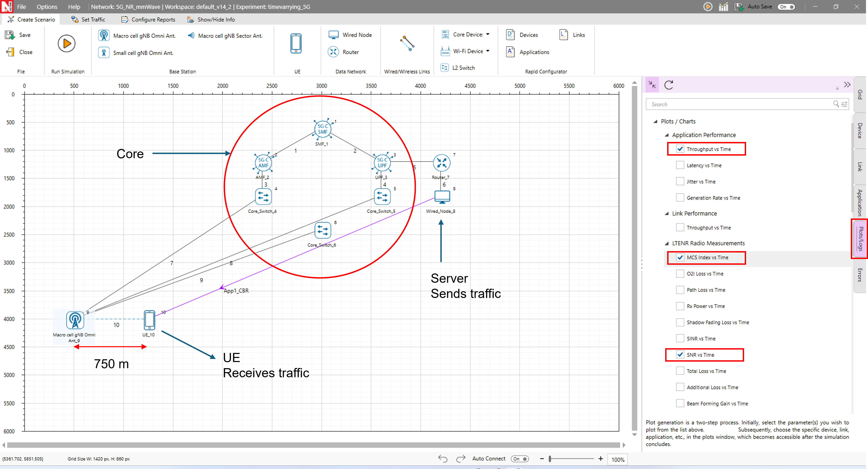Viewport: 868px width, 469px height.
Task: Enable the Latency vs Time checkbox
Action: (680, 165)
